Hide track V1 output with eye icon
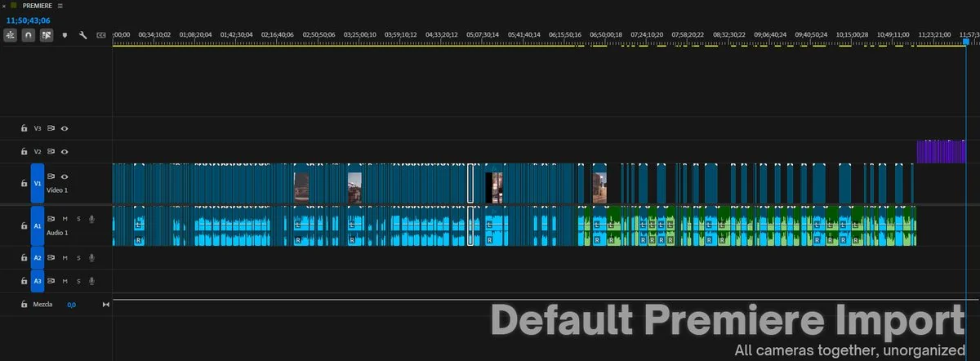 pyautogui.click(x=65, y=176)
